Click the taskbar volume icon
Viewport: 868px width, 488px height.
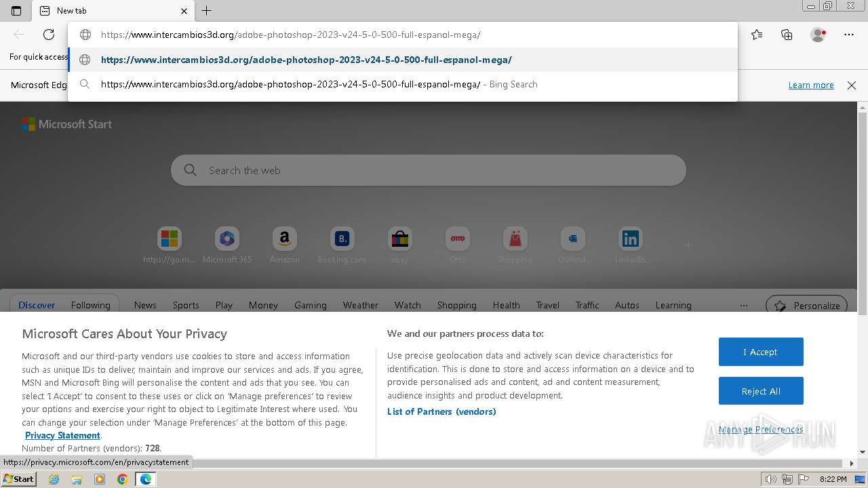[x=771, y=479]
